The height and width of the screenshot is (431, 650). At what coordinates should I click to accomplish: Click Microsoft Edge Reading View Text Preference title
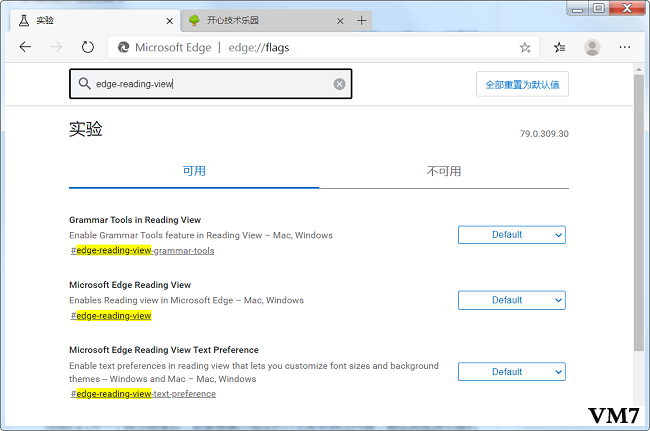pyautogui.click(x=164, y=350)
